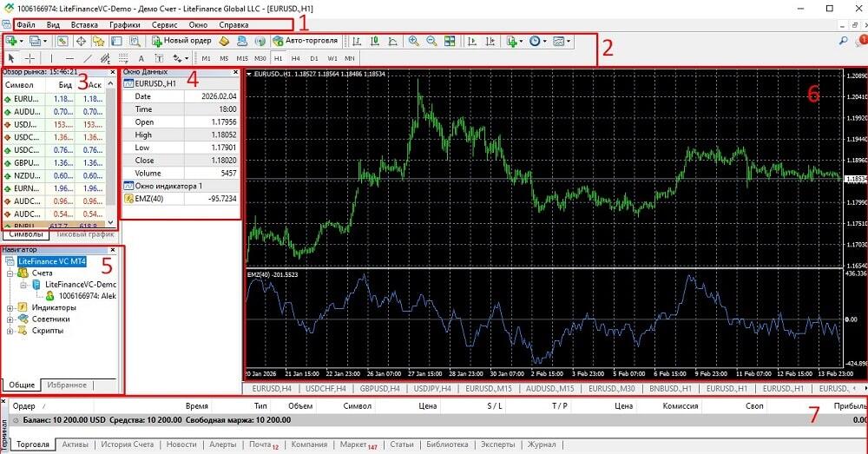The width and height of the screenshot is (868, 454).
Task: Open the USDCHF,H4 chart tab
Action: pos(326,389)
